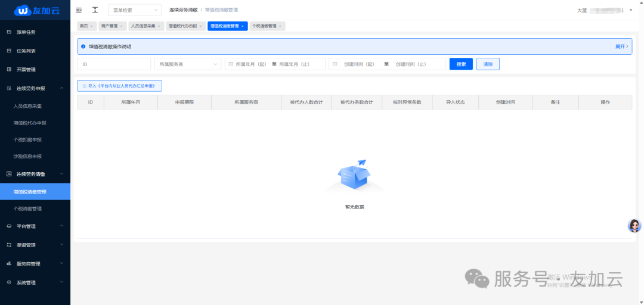Switch to the 商户管理 tab
Screen dimensions: 644x305
point(109,26)
